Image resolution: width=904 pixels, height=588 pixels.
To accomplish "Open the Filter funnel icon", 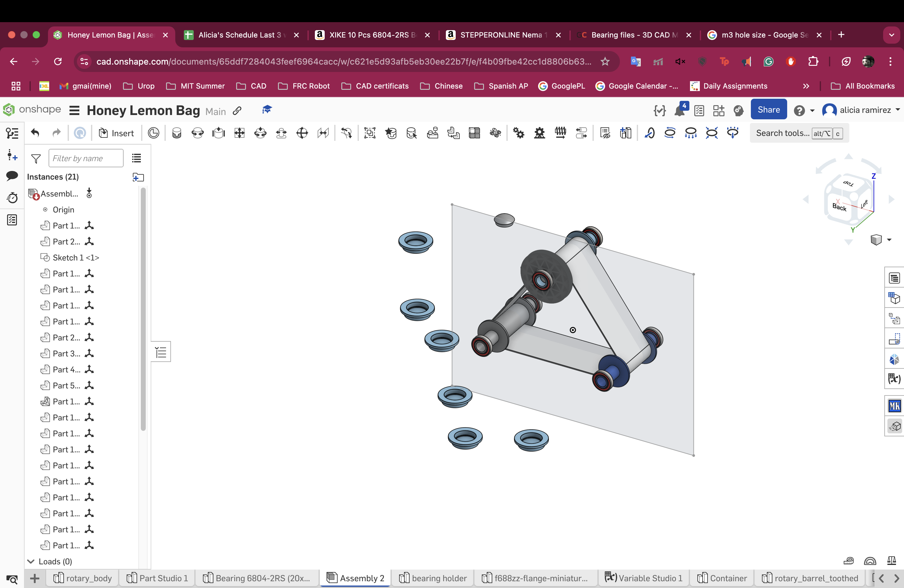I will point(36,158).
